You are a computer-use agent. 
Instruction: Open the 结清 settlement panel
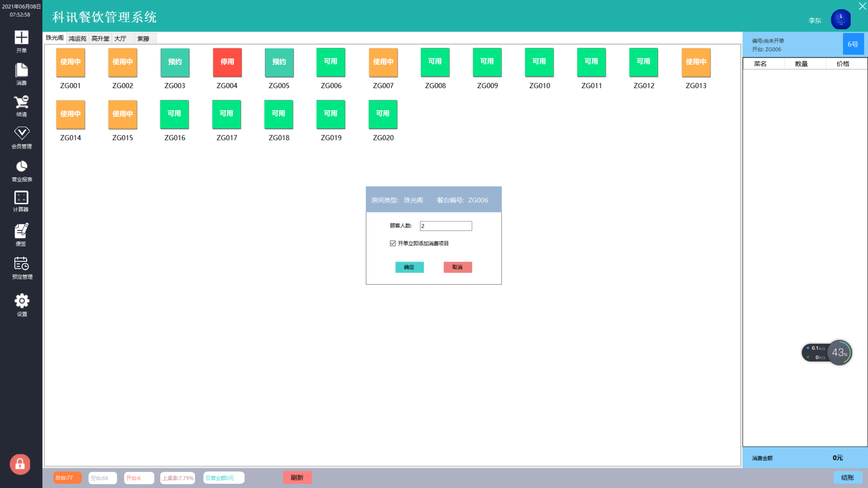[21, 106]
